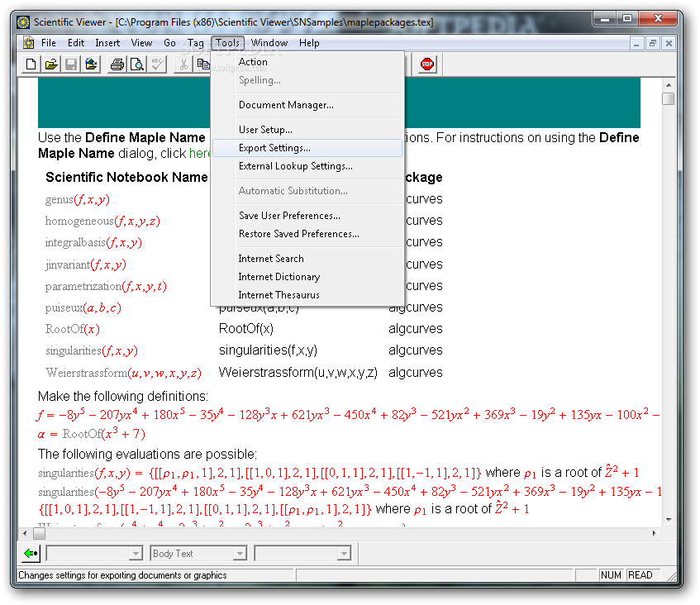
Task: Click 'Scientific Notebook Name' column heading
Action: [126, 177]
